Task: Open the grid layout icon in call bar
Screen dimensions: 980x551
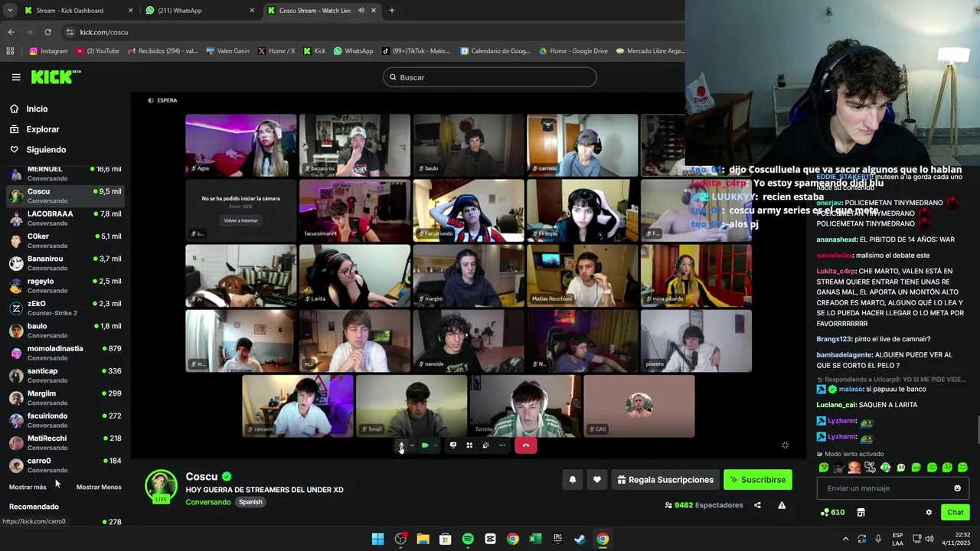Action: point(469,445)
